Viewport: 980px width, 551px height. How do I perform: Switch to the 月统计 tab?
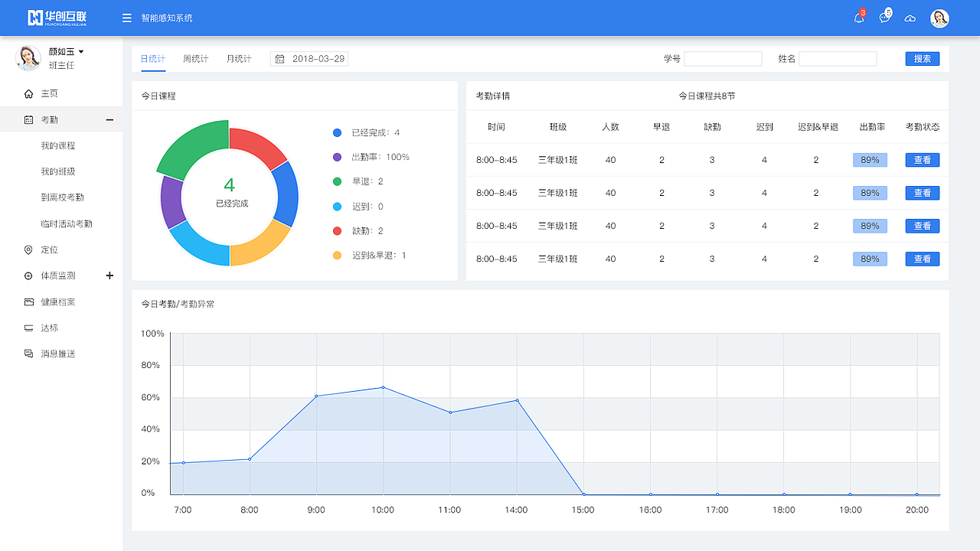(x=239, y=59)
